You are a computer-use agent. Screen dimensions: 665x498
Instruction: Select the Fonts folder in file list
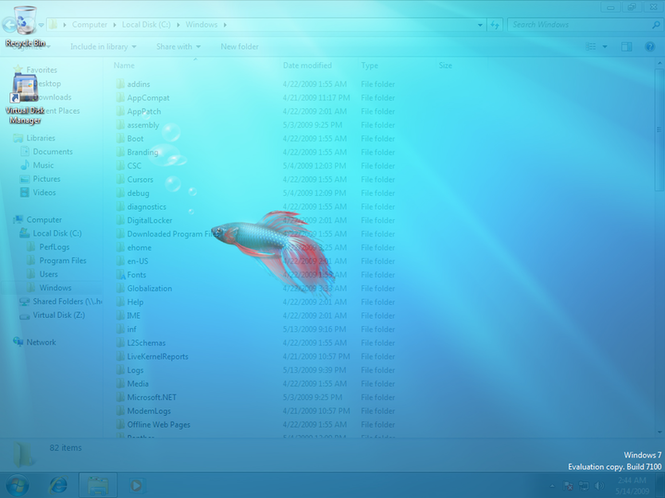[x=136, y=274]
